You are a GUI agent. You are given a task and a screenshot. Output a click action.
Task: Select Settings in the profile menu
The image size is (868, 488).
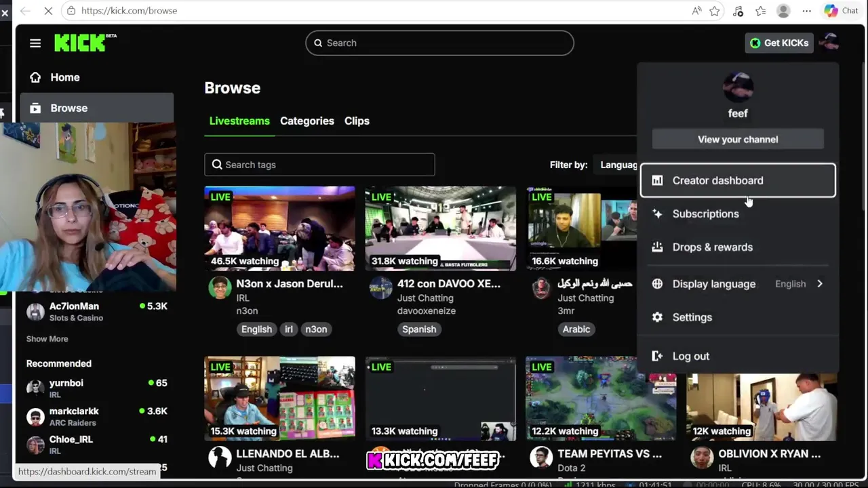(738, 317)
